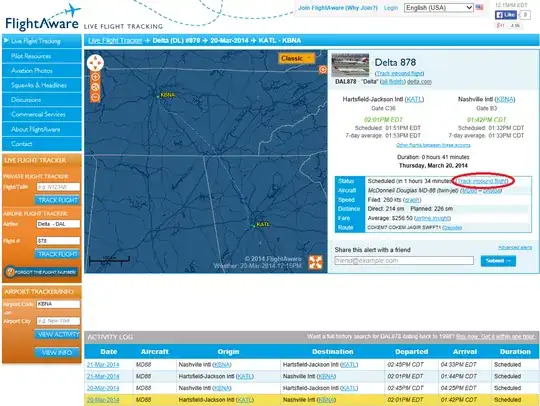Image resolution: width=540 pixels, height=406 pixels.
Task: Click the Date column header
Action: [109, 352]
